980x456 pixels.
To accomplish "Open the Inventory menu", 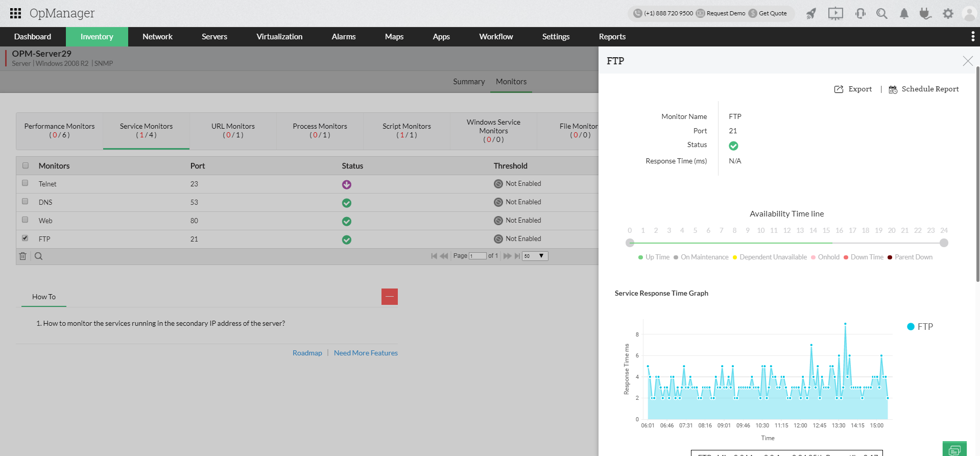I will click(x=97, y=37).
